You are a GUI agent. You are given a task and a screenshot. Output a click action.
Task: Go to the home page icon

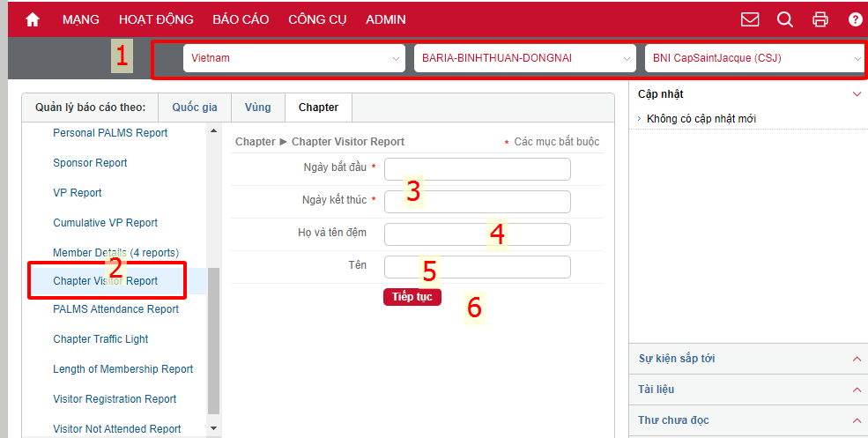[33, 19]
